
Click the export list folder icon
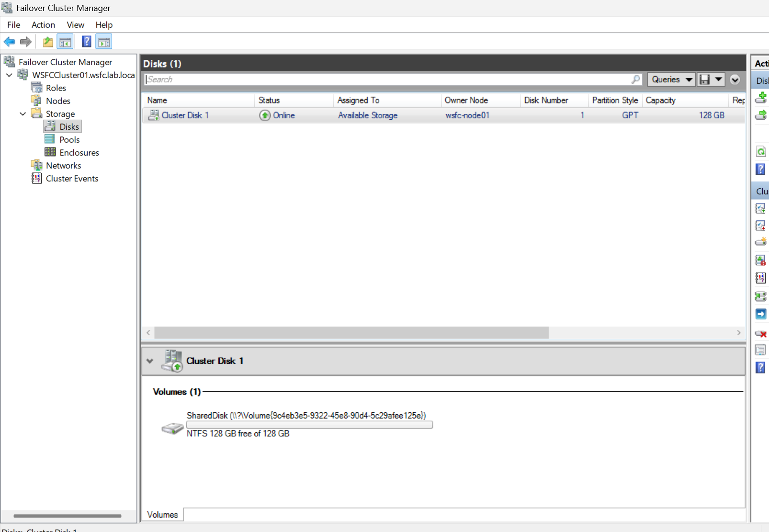point(48,42)
